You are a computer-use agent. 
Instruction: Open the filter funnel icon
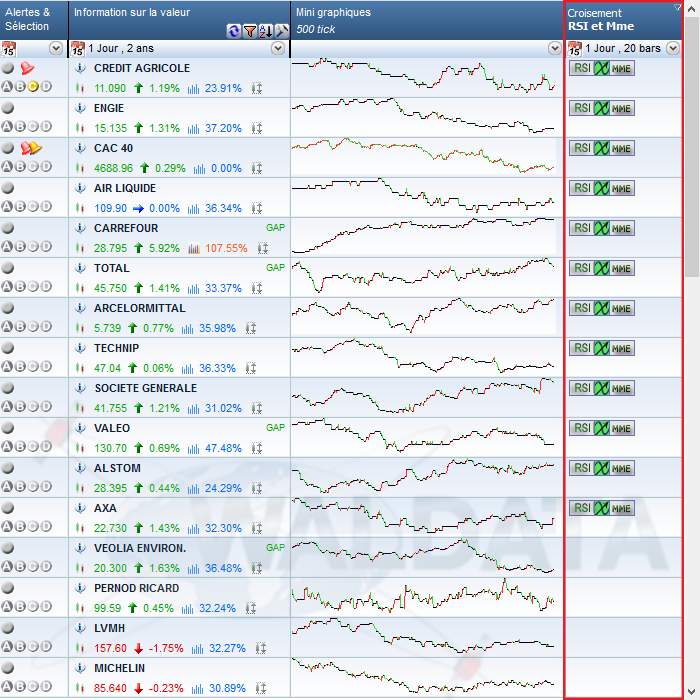[x=250, y=31]
